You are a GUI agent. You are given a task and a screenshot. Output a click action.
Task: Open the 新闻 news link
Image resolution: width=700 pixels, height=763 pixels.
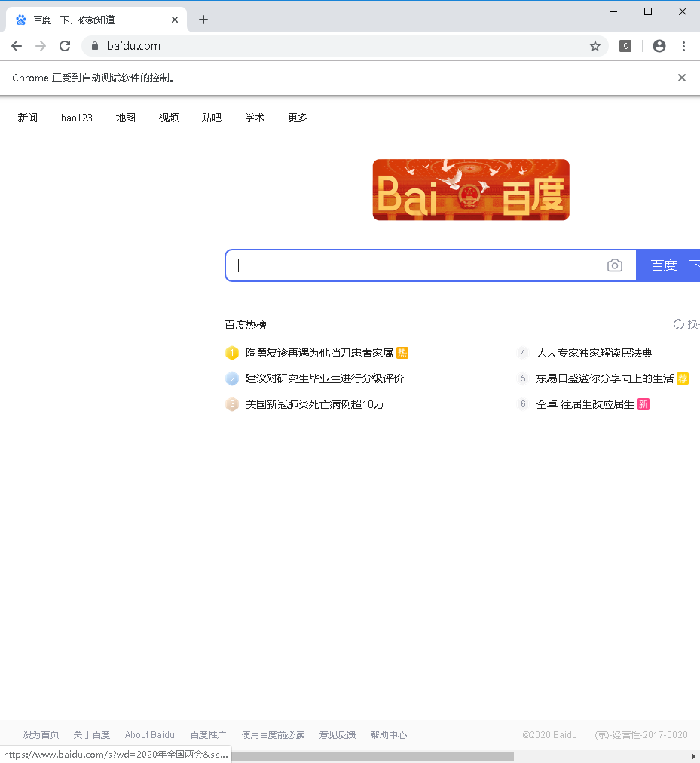coord(28,118)
